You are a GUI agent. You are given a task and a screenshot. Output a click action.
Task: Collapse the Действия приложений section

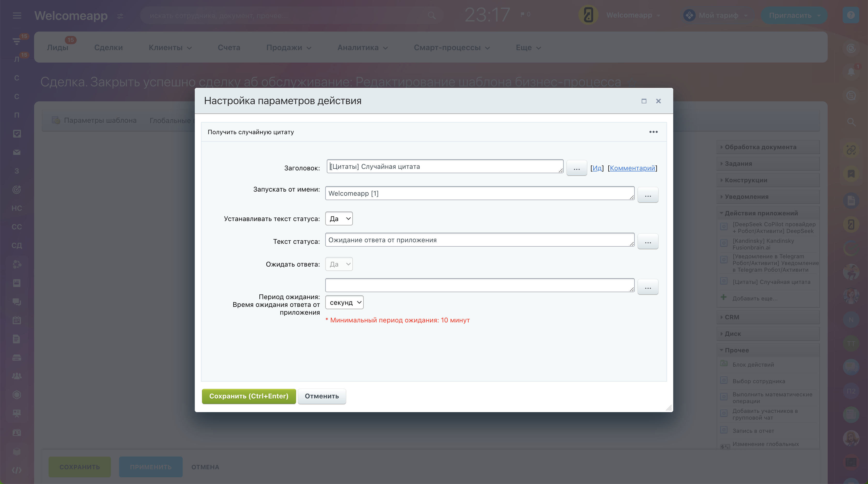[761, 213]
